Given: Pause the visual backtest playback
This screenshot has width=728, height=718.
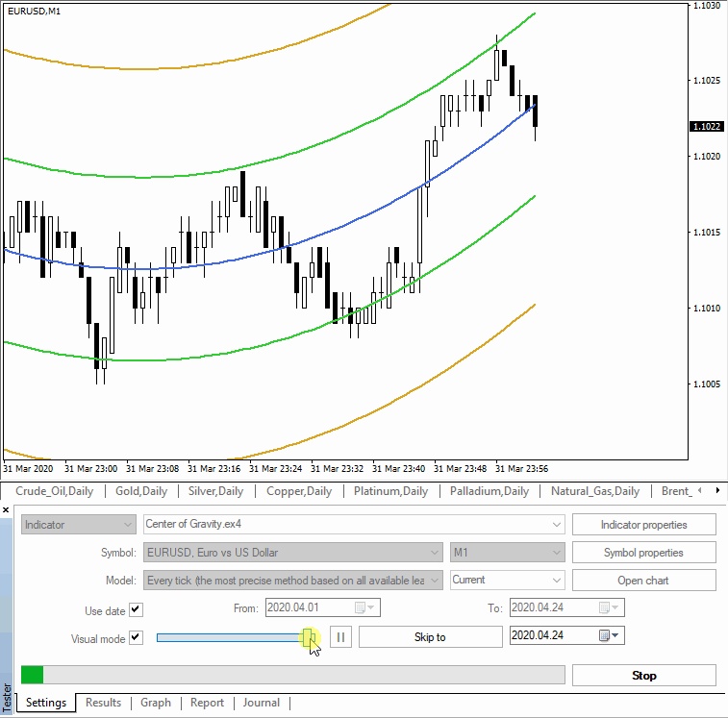Looking at the screenshot, I should tap(340, 637).
